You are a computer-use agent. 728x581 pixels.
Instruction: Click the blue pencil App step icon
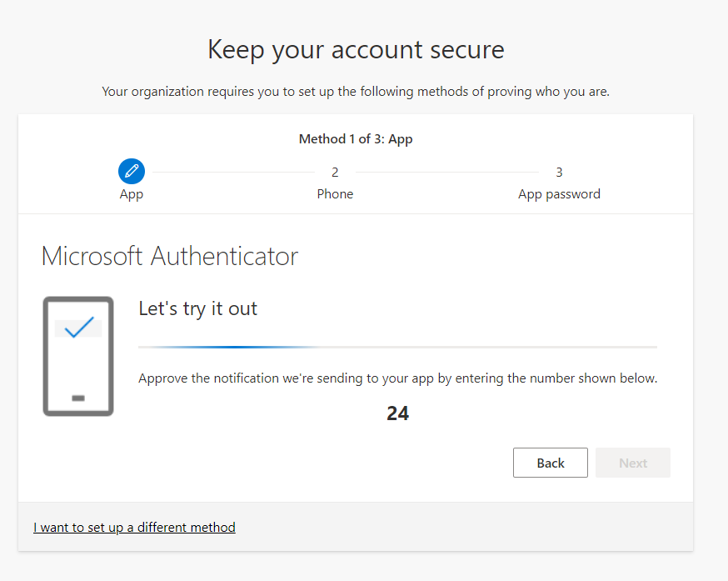point(132,172)
